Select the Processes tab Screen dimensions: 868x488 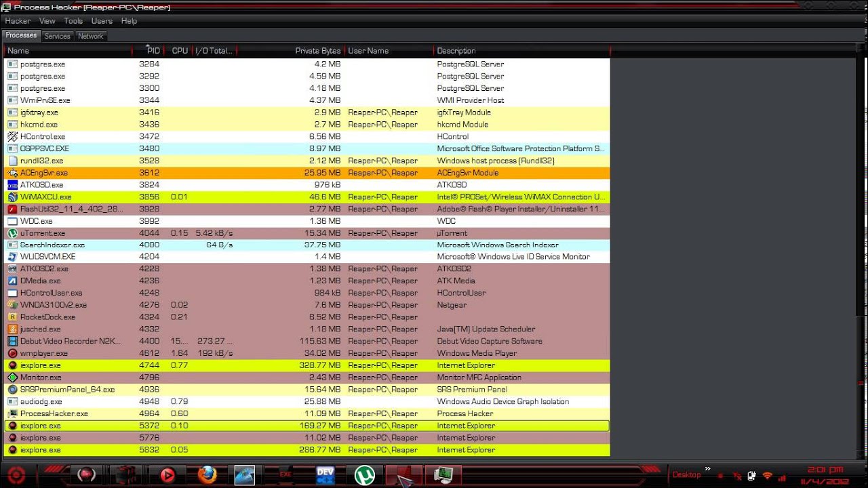21,36
